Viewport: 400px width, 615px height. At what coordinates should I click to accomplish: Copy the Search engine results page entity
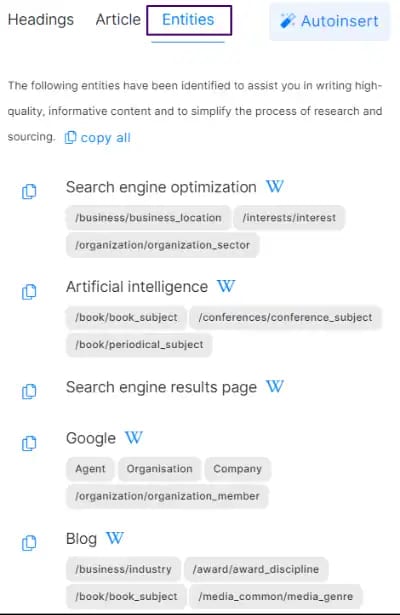29,391
